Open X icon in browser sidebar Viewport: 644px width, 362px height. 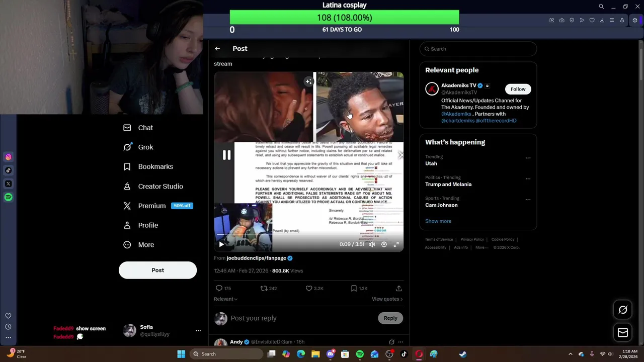[x=8, y=184]
